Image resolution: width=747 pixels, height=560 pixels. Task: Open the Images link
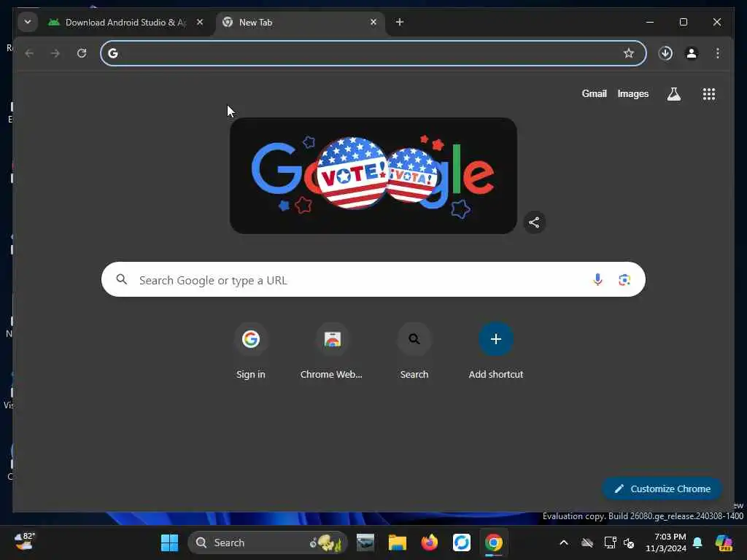click(x=633, y=94)
